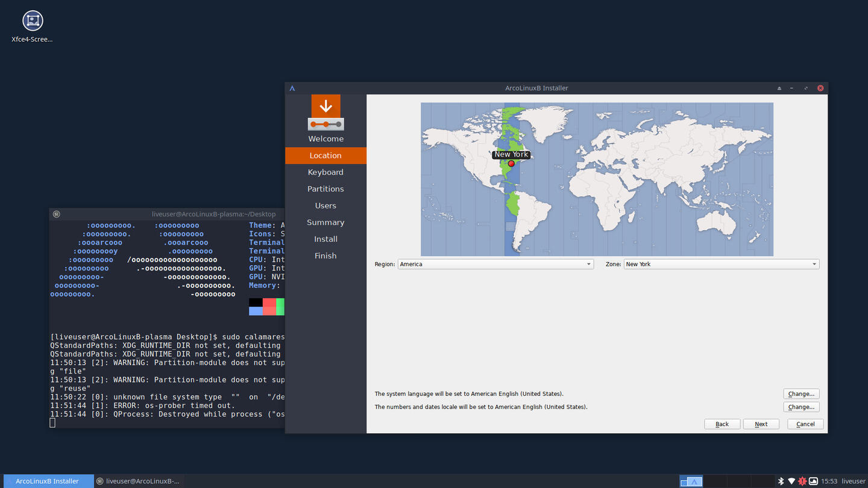
Task: Select the Partitions step in sidebar
Action: click(325, 189)
